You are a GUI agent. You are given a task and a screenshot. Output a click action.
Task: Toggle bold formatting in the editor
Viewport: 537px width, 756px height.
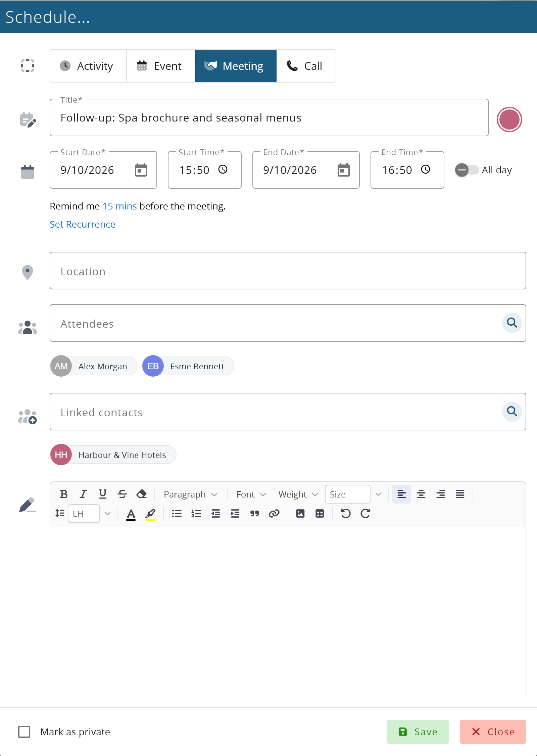tap(64, 494)
